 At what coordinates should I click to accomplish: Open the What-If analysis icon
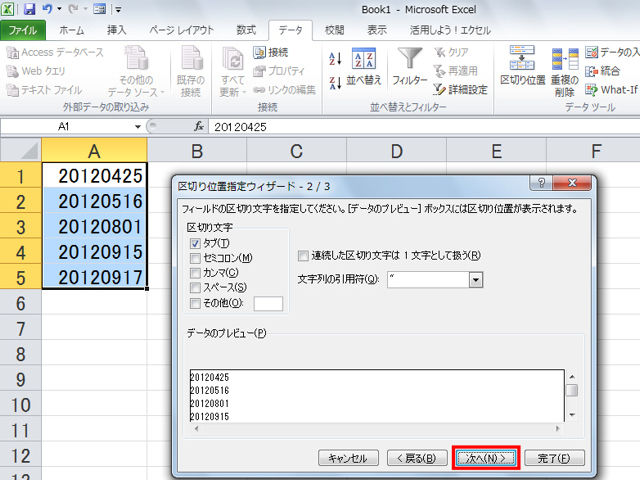591,90
